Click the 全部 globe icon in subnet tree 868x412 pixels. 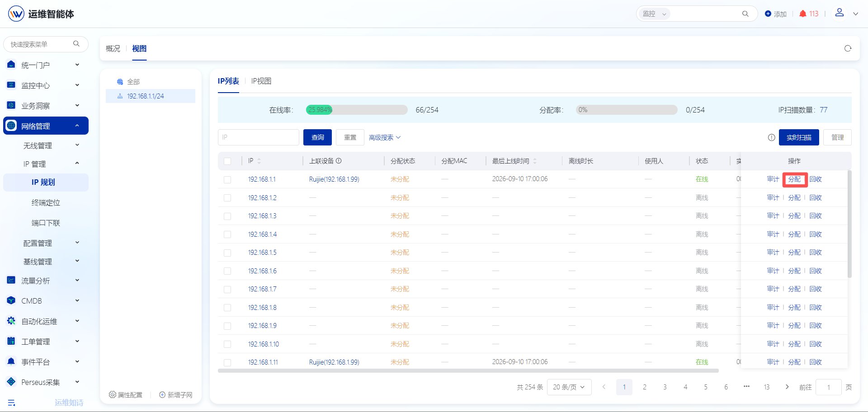(x=120, y=82)
